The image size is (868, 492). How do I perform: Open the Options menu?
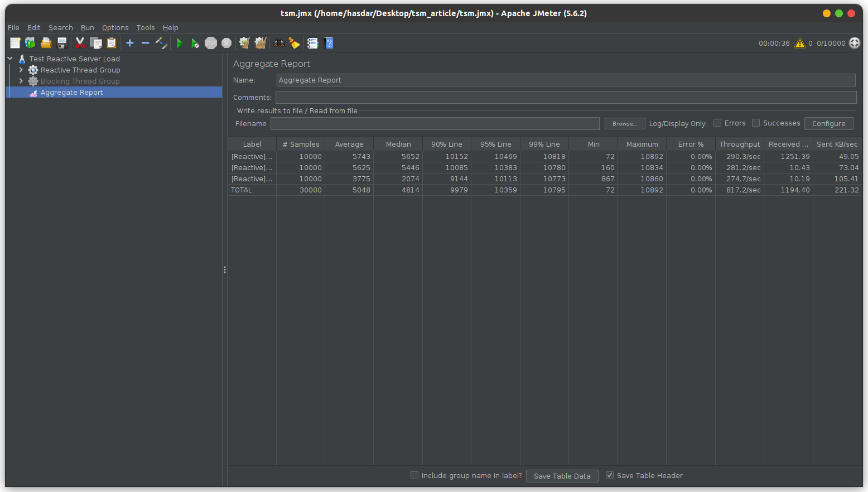point(115,27)
